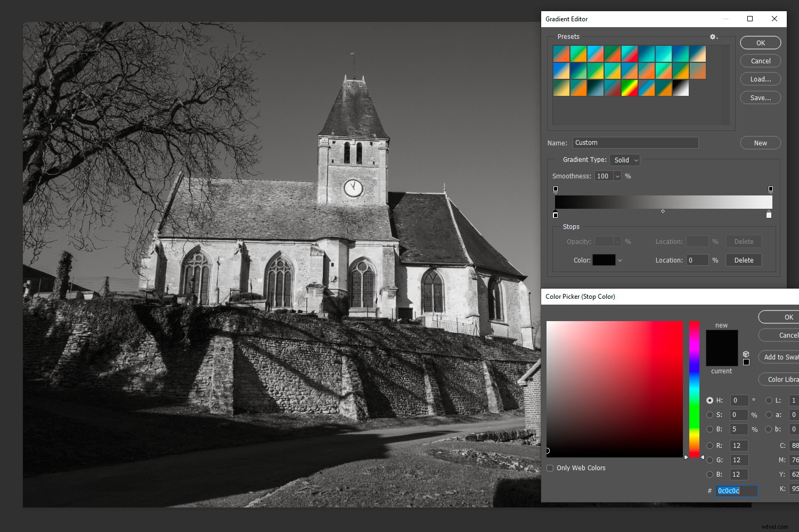
Task: Click the New button to save gradient
Action: (760, 143)
